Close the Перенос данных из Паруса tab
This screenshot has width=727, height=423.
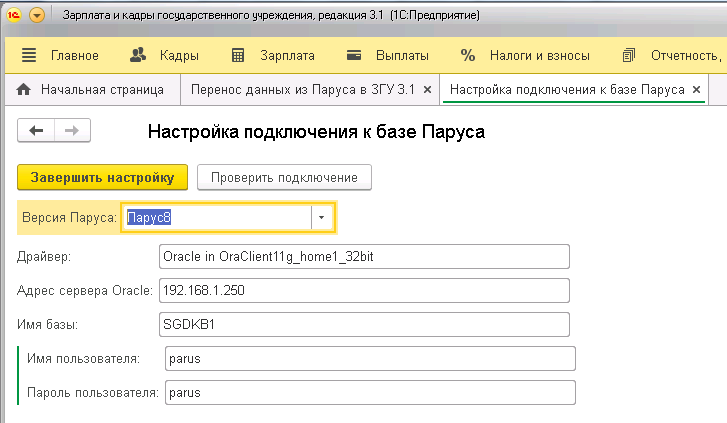click(x=428, y=89)
